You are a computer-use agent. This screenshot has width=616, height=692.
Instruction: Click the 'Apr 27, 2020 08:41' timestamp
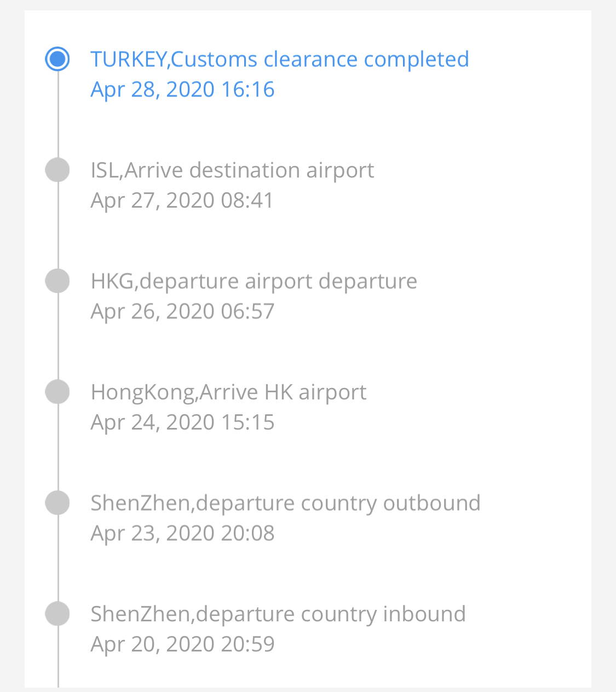pyautogui.click(x=182, y=201)
